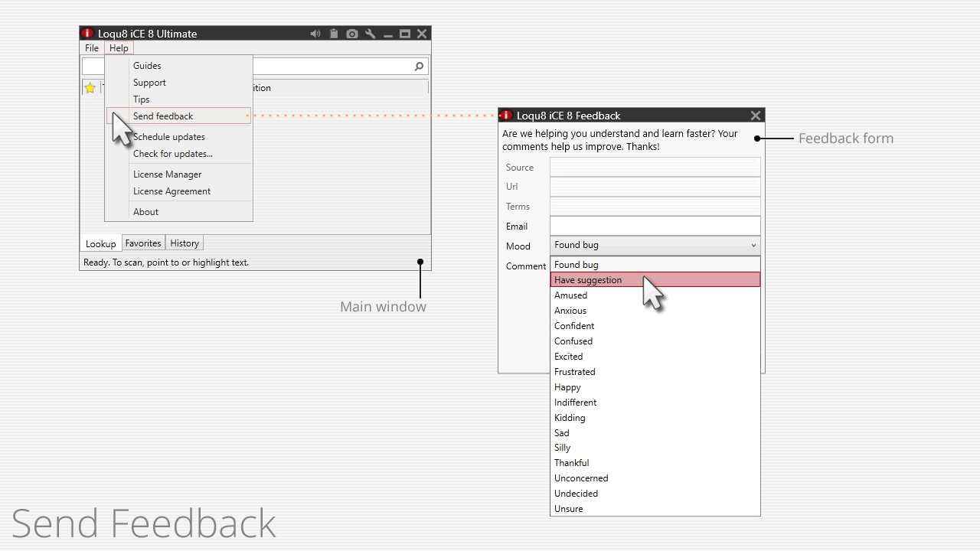Click the clipboard icon in title bar
The height and width of the screenshot is (551, 980).
click(x=334, y=34)
